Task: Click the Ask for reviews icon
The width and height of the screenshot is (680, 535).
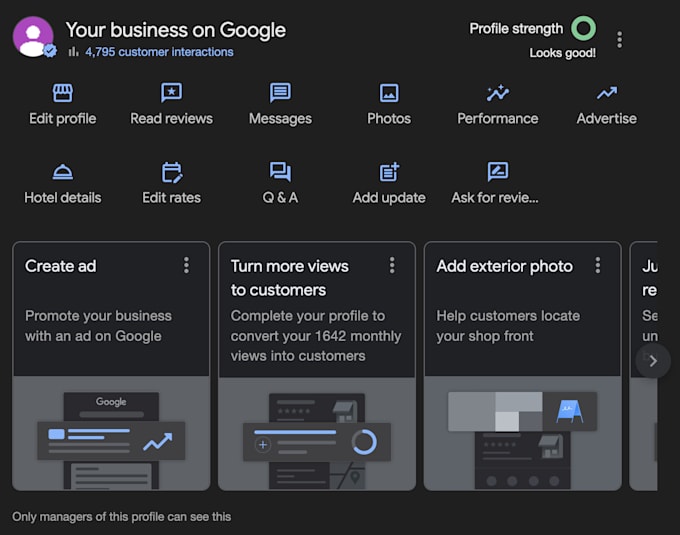Action: 498,172
